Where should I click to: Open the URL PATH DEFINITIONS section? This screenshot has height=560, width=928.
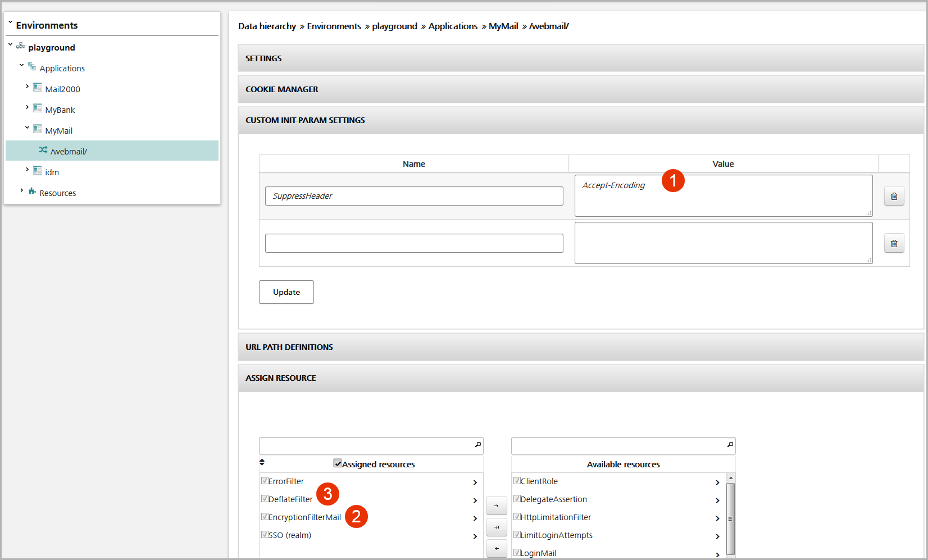581,347
